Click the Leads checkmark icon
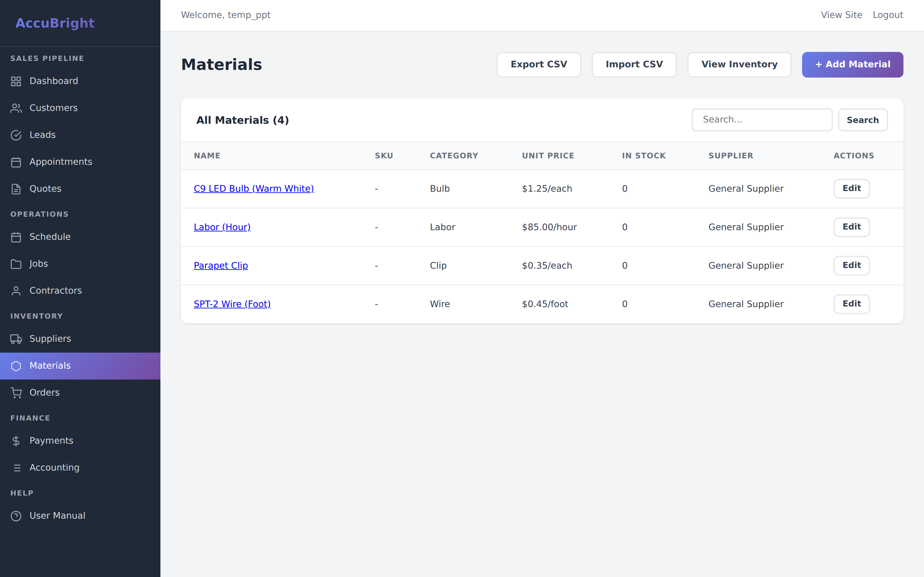Viewport: 924px width, 577px height. point(16,135)
